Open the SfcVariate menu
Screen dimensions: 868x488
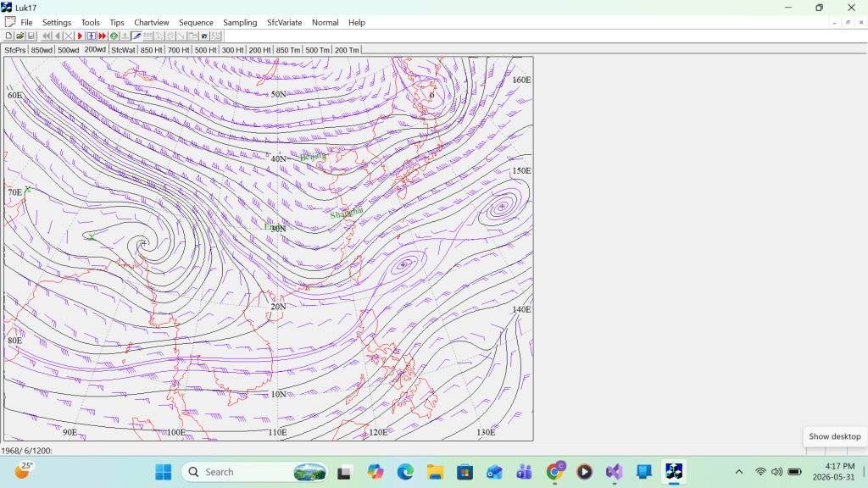coord(285,23)
